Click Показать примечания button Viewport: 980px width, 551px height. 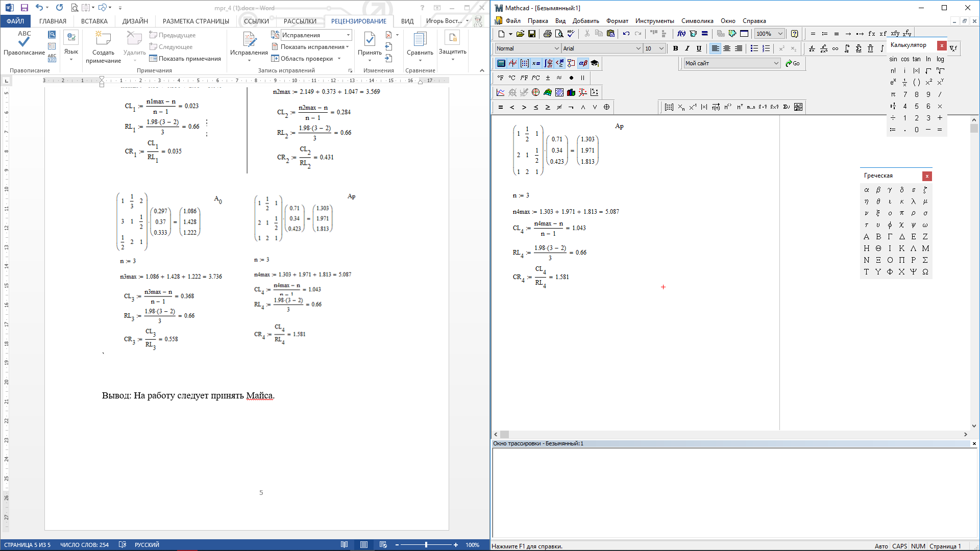coord(185,59)
